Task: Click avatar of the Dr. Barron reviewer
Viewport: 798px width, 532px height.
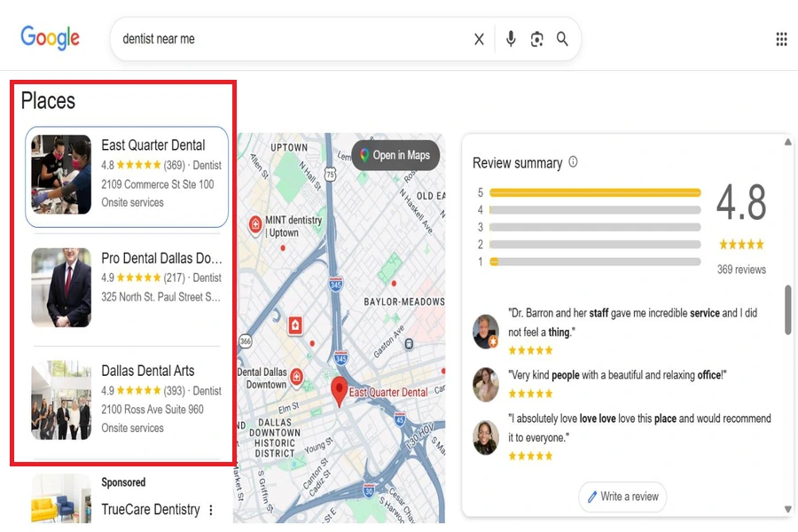Action: point(486,332)
